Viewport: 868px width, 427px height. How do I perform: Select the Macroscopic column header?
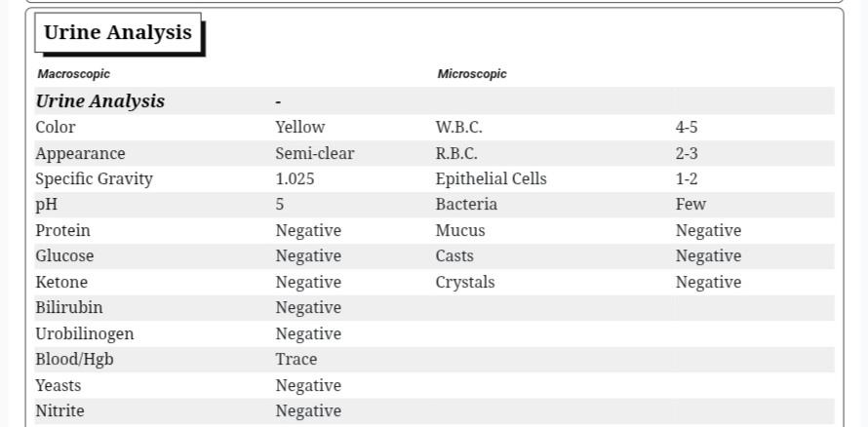[x=73, y=74]
